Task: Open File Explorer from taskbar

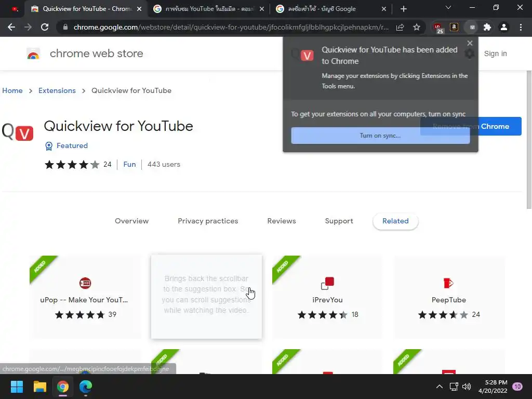Action: [x=39, y=387]
